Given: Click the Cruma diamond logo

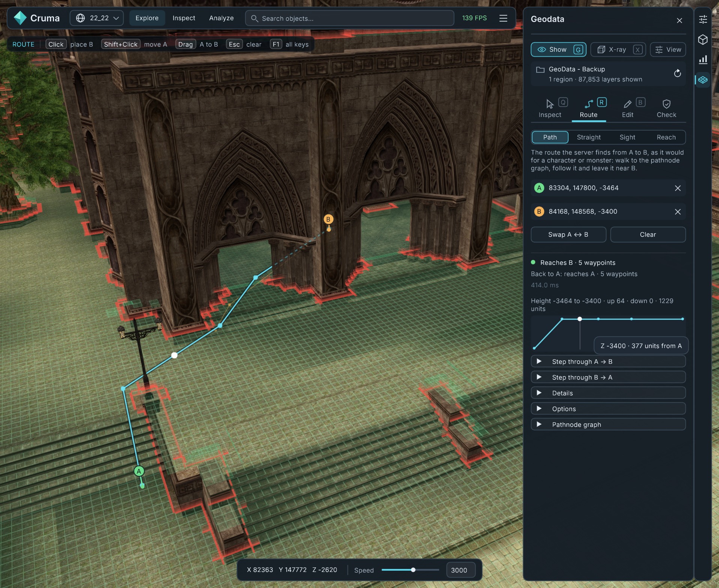Looking at the screenshot, I should pos(20,18).
